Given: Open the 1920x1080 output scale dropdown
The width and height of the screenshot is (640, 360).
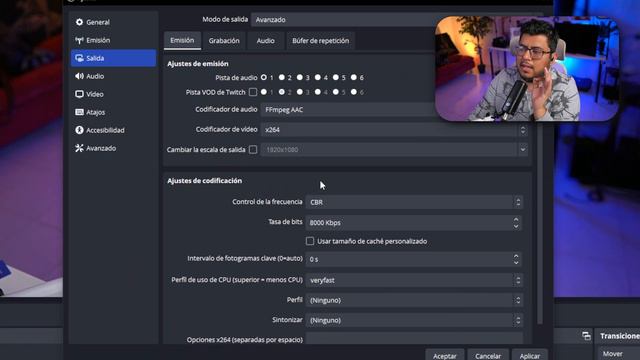Looking at the screenshot, I should (x=394, y=150).
